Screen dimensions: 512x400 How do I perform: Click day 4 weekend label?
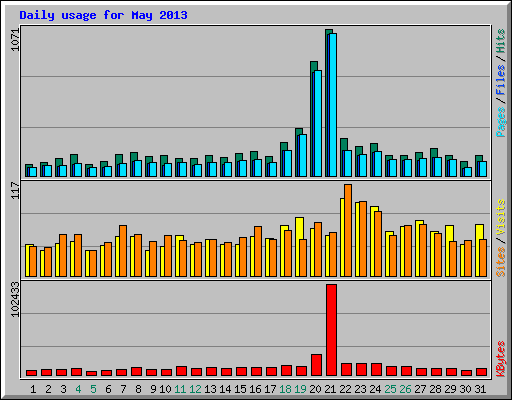pos(78,389)
